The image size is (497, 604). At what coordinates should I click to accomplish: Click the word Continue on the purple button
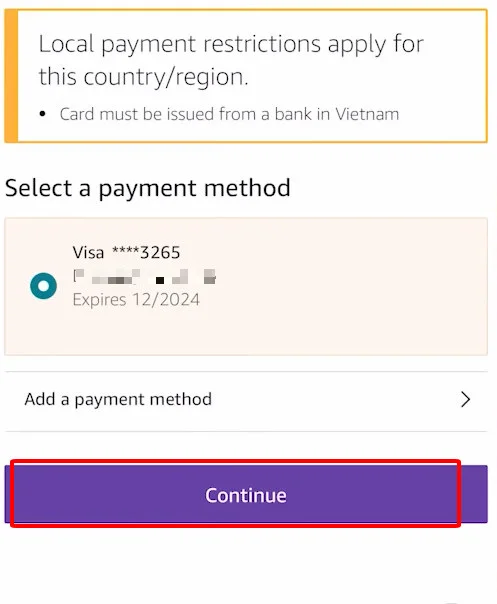(x=246, y=495)
